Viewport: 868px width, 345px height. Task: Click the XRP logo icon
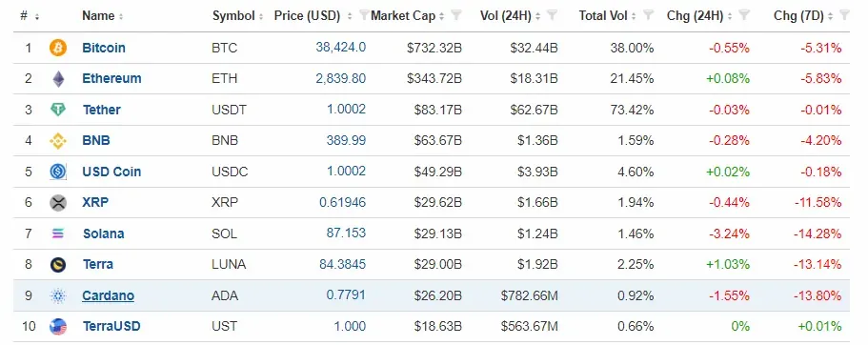click(57, 203)
